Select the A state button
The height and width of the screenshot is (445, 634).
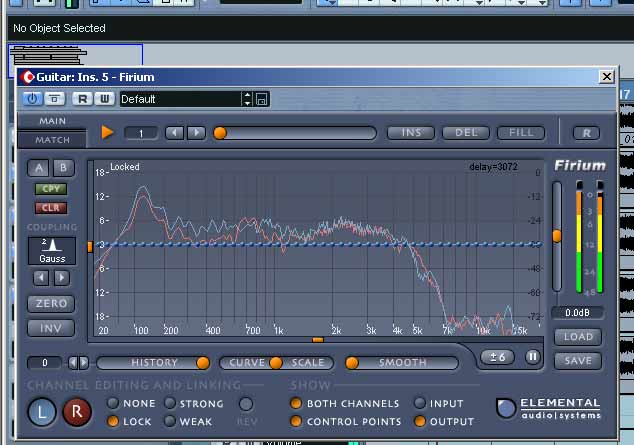(39, 168)
